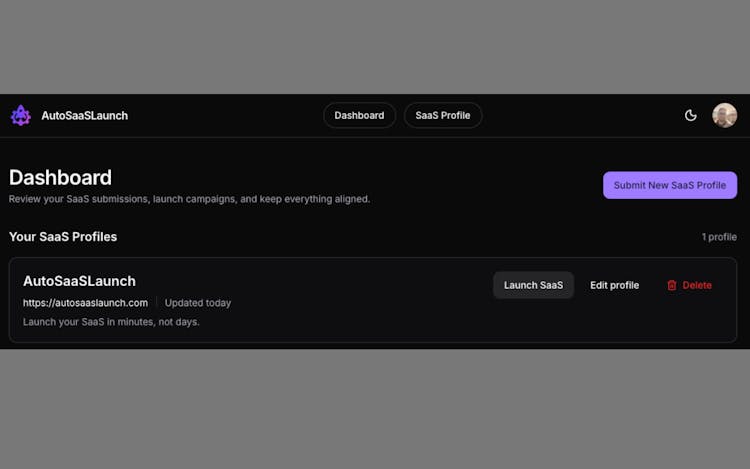This screenshot has width=750, height=469.
Task: Select the Edit profile button
Action: coord(614,285)
